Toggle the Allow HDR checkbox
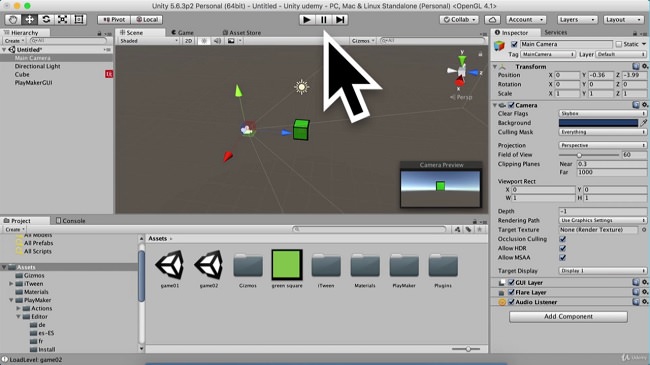Image resolution: width=650 pixels, height=365 pixels. [563, 248]
